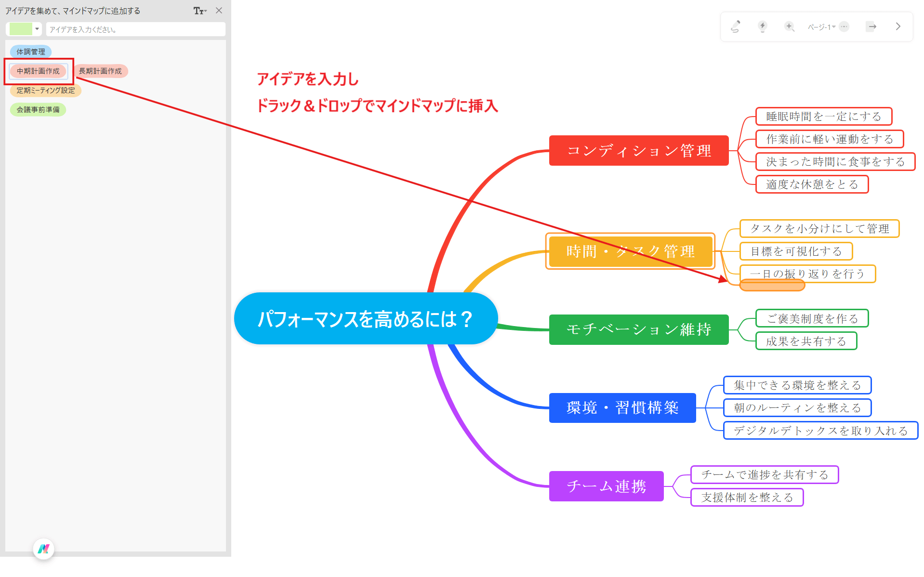Viewport: 924px width, 577px height.
Task: Click the lightbulb quick-idea icon
Action: (x=763, y=26)
